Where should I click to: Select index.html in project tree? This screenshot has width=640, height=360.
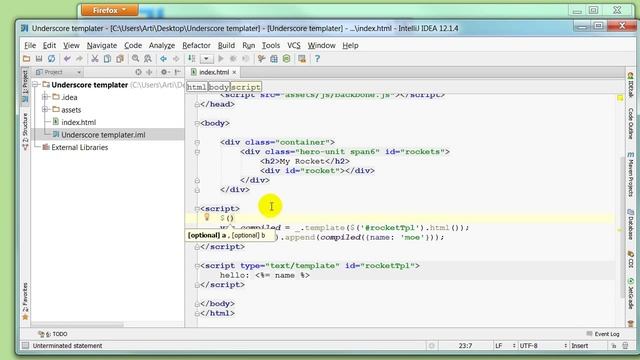tap(78, 122)
